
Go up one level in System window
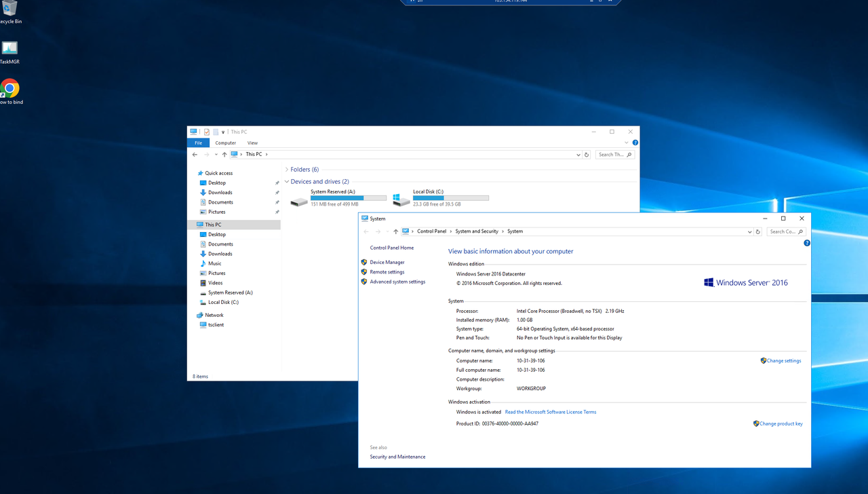coord(396,231)
